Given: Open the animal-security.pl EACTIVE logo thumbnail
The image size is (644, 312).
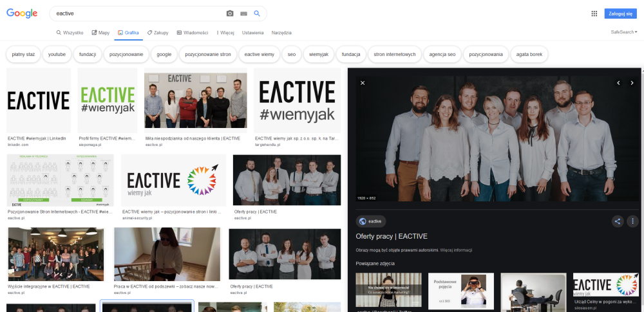Looking at the screenshot, I should coord(173,180).
